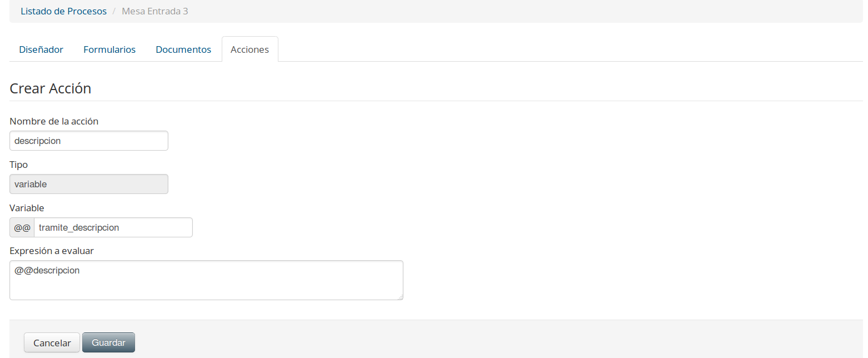Select the Acciones tab
The width and height of the screenshot is (868, 358).
point(250,49)
